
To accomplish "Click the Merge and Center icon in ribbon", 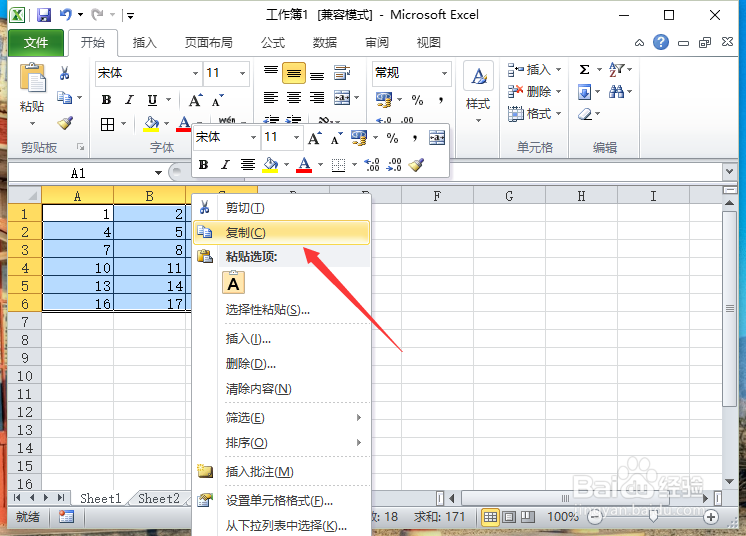I will (x=342, y=98).
